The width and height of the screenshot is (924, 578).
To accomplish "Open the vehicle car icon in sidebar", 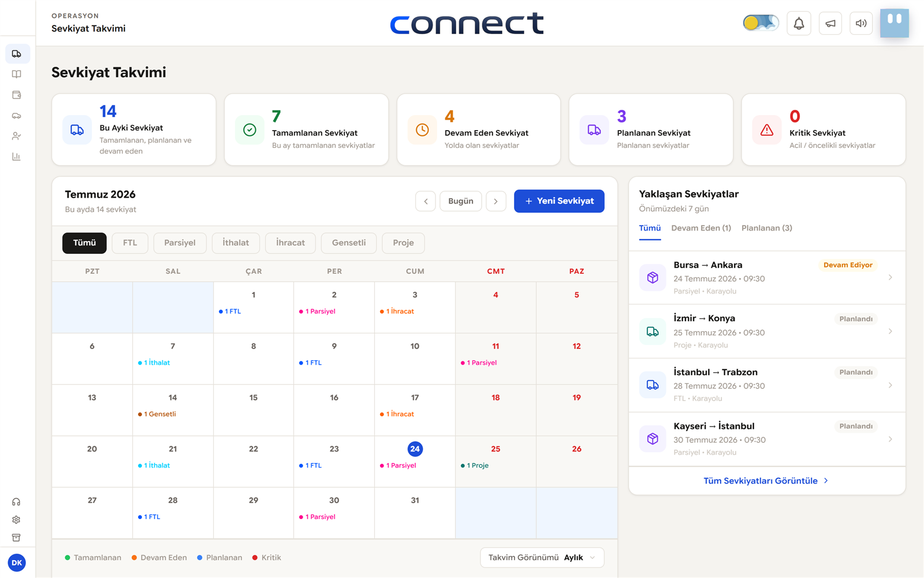I will (17, 116).
